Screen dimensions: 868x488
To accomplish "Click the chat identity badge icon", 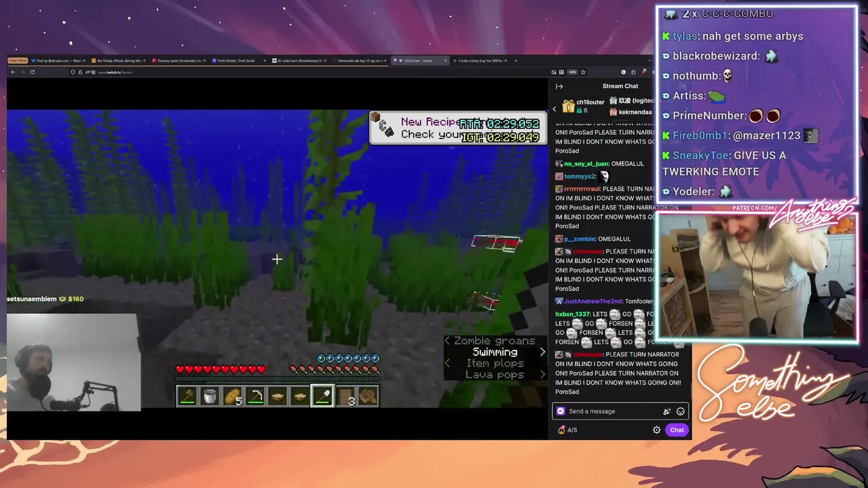I will point(560,411).
